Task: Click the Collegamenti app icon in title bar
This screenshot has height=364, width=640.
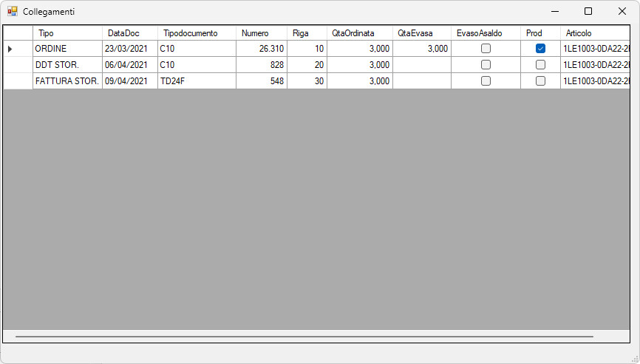Action: point(13,11)
